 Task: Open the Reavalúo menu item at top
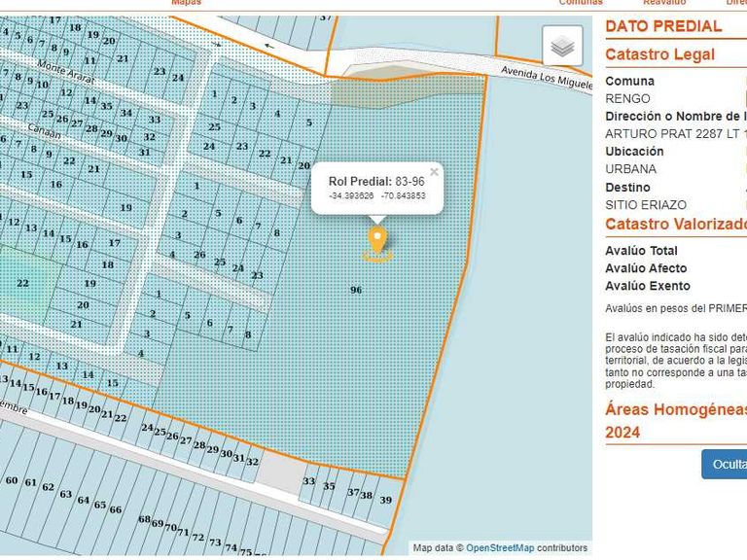[664, 2]
